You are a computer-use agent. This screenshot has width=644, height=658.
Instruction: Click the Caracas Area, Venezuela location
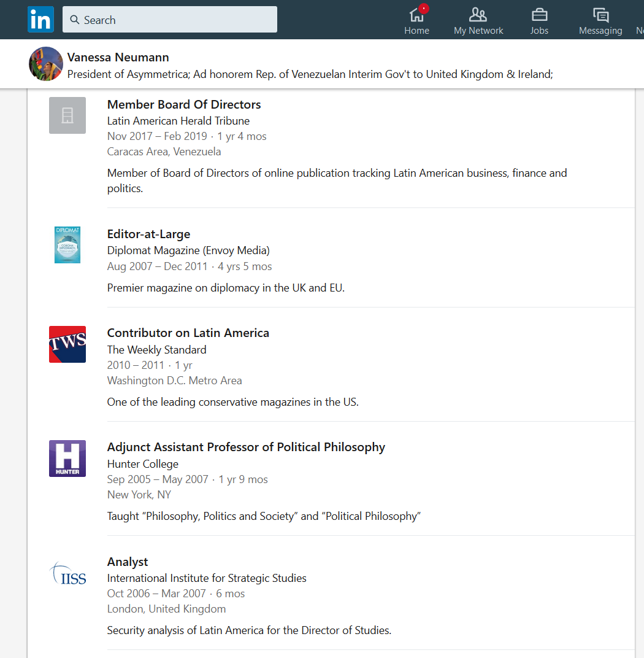pos(164,152)
